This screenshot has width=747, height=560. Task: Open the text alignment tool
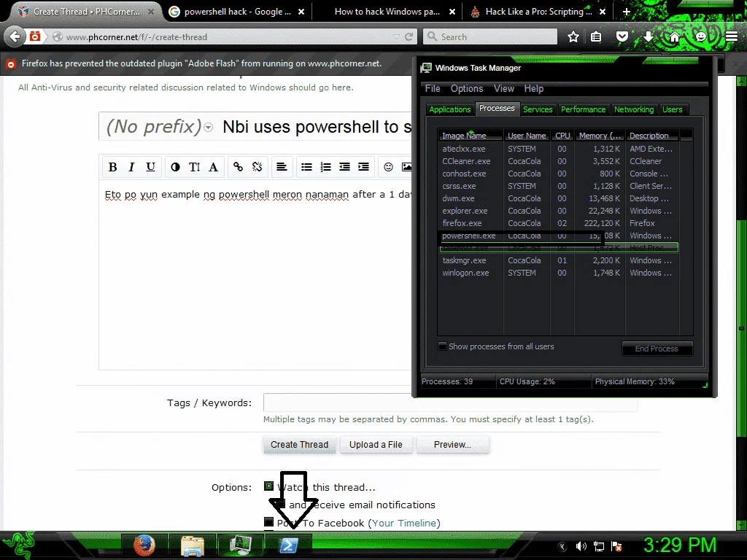click(x=282, y=167)
